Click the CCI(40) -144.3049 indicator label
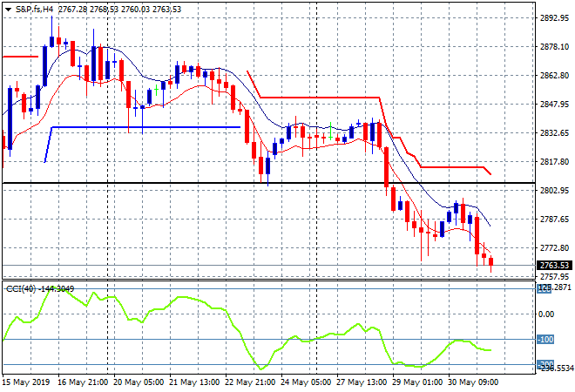Screen dimensions: 575x392 point(40,289)
